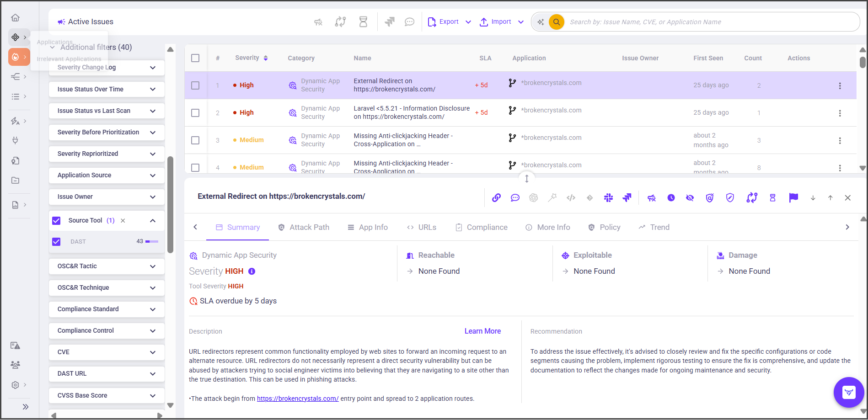Click the copy link icon for the issue
868x420 pixels.
496,198
